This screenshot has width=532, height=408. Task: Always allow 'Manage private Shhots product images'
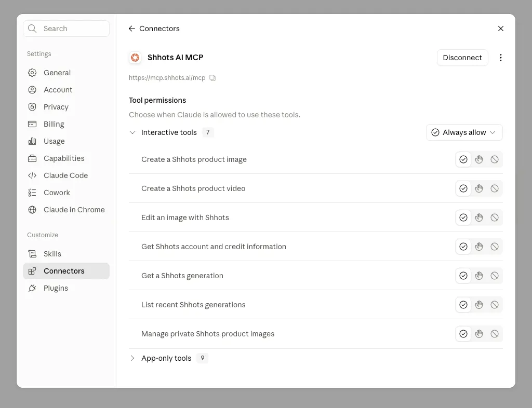[463, 334]
